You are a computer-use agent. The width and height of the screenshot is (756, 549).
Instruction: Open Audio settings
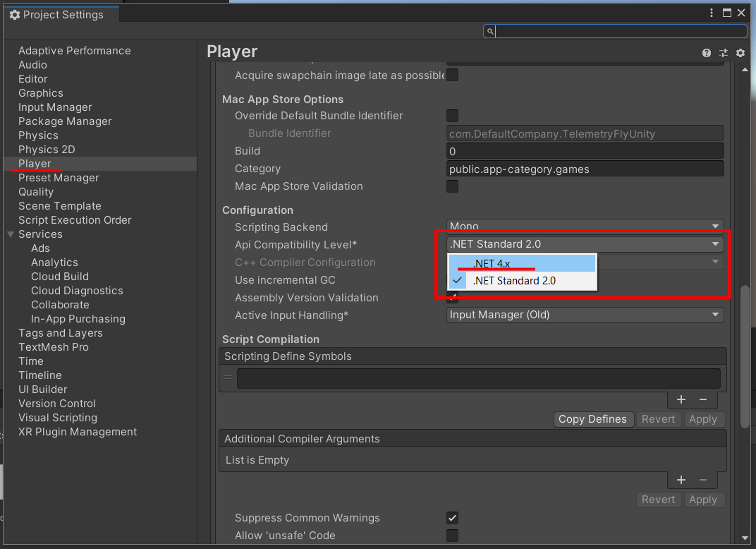(x=32, y=65)
